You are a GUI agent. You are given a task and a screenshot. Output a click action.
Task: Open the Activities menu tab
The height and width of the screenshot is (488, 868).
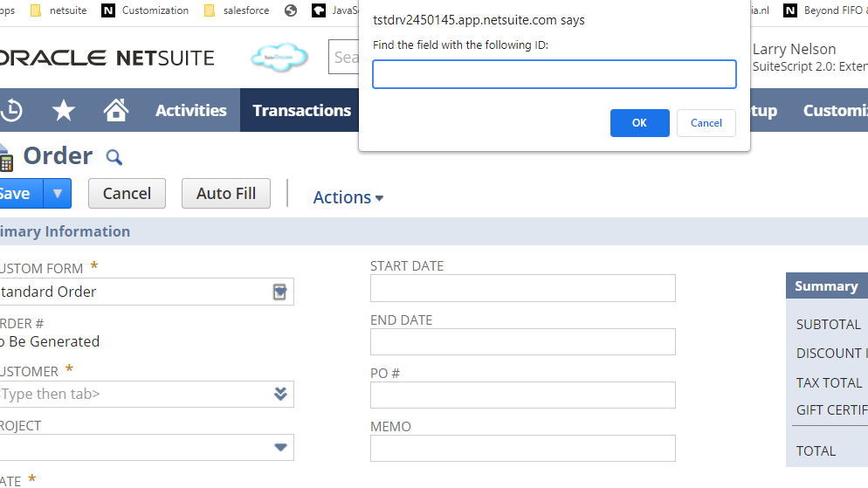(x=190, y=111)
